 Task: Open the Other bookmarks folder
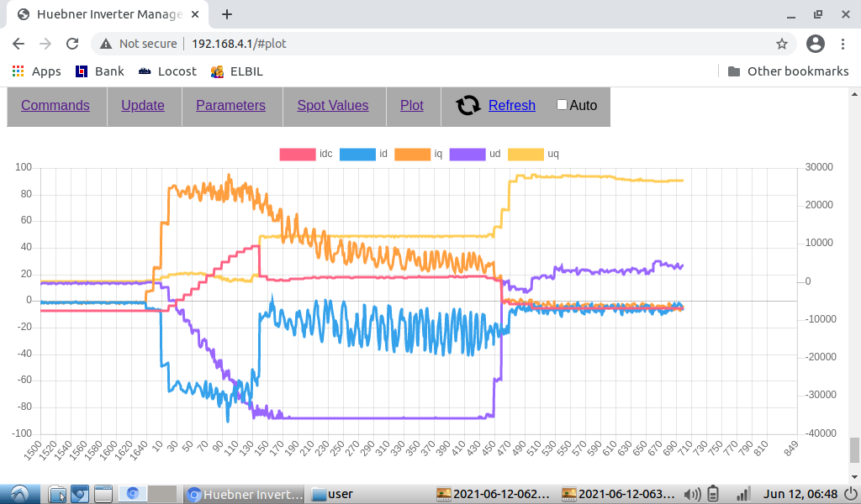point(788,71)
